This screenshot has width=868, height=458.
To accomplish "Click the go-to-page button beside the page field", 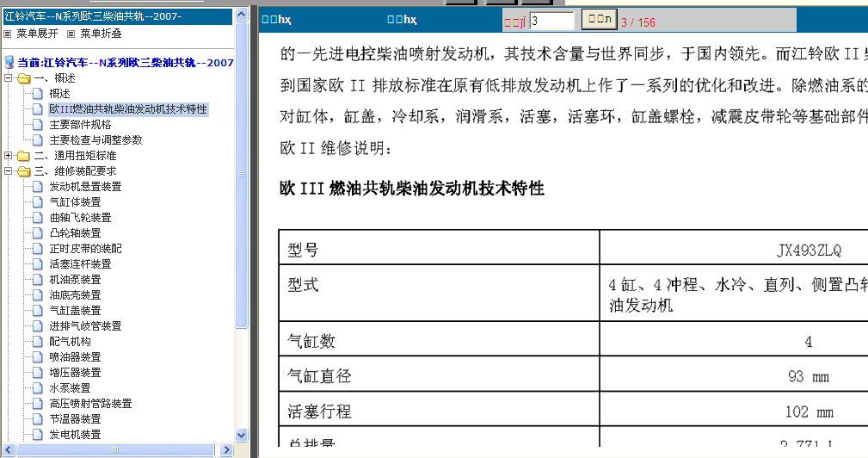I will 599,20.
